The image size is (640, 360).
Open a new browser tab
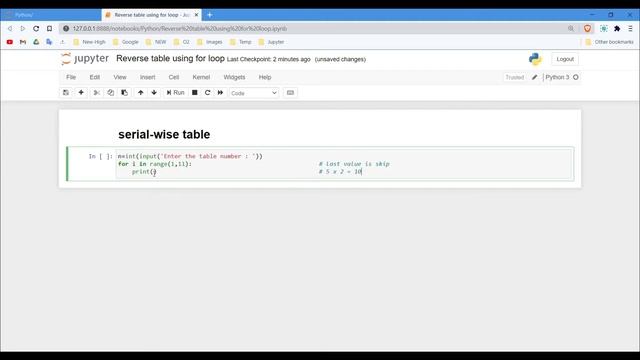coord(209,15)
